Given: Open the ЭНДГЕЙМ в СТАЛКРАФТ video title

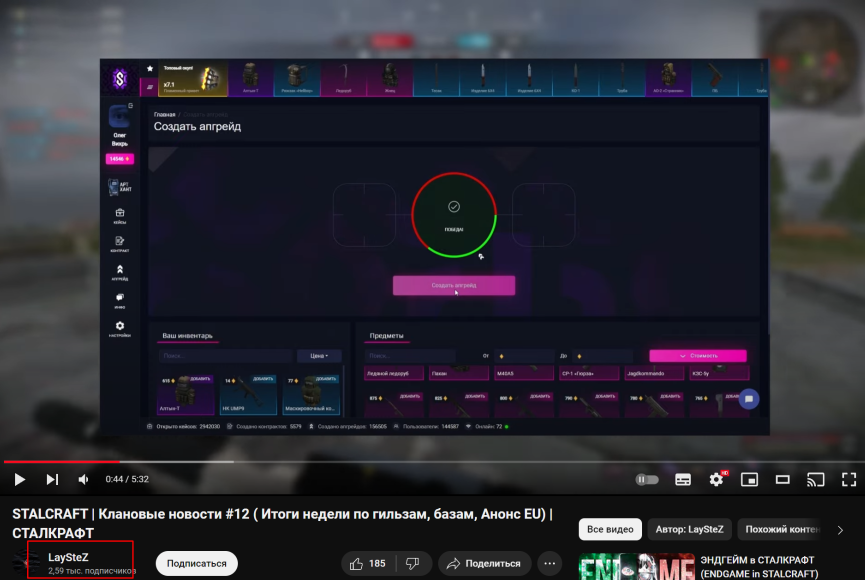Looking at the screenshot, I should pyautogui.click(x=760, y=567).
